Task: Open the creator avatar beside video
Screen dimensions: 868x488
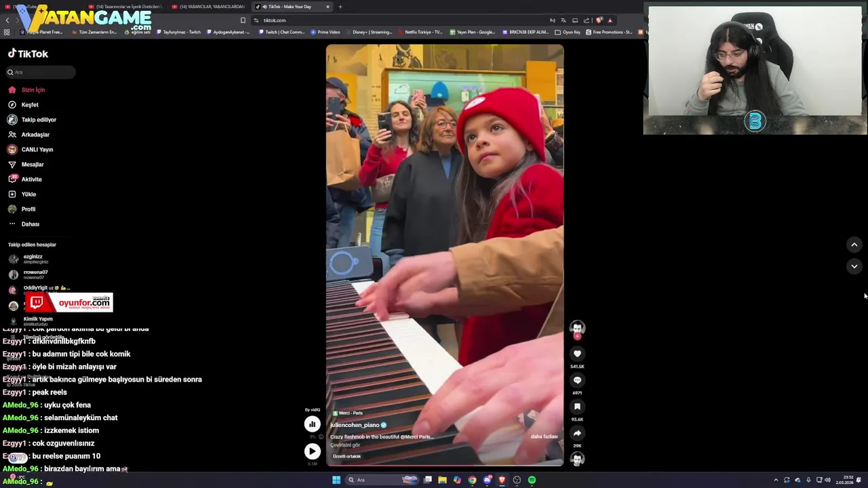Action: click(x=577, y=328)
